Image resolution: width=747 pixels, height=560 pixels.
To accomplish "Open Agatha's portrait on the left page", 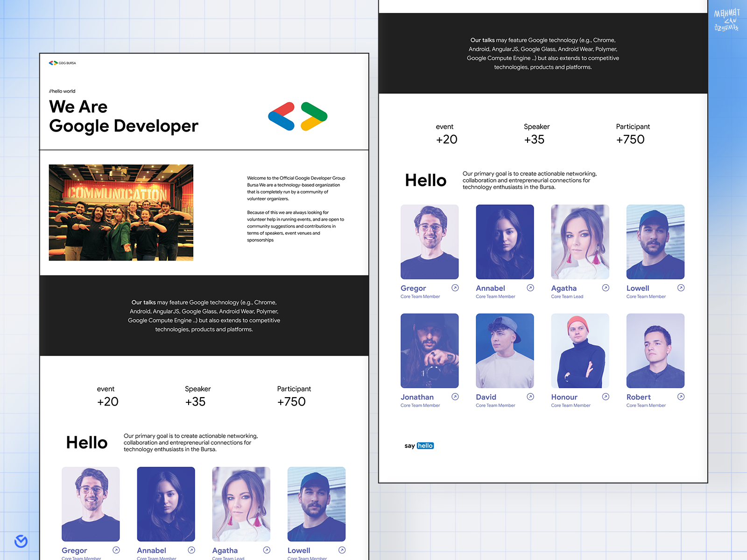I will click(241, 504).
